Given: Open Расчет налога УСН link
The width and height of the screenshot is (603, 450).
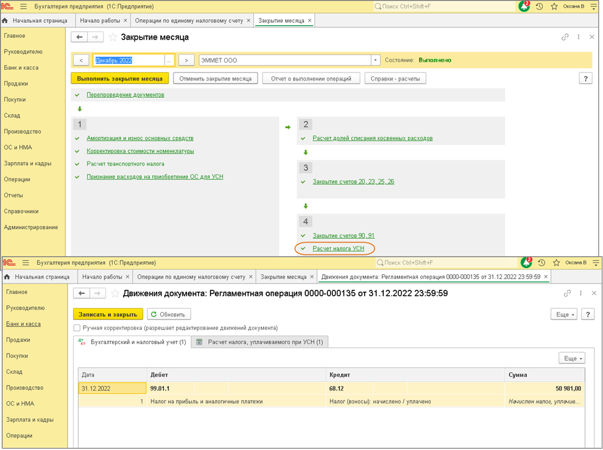Looking at the screenshot, I should (338, 248).
